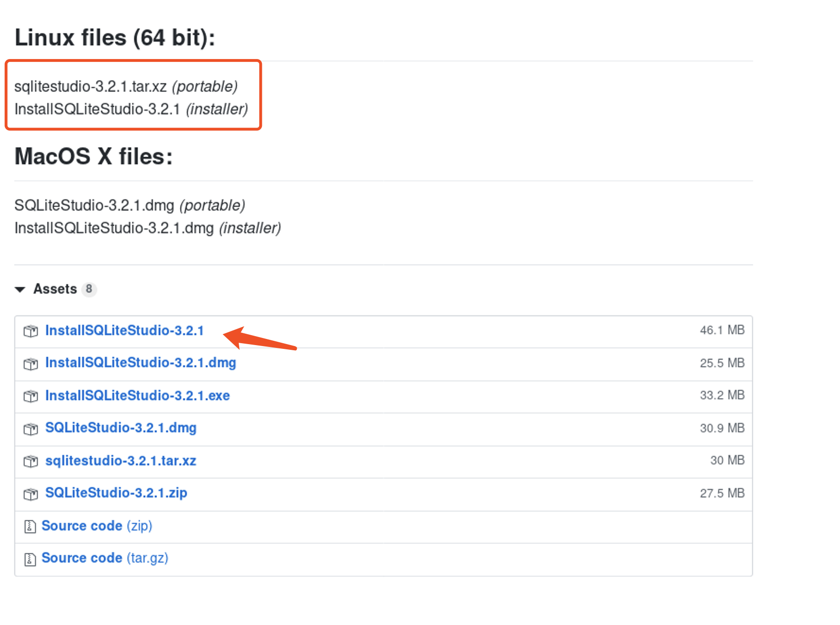
Task: Click zip file icon beside Source code (zip)
Action: pyautogui.click(x=30, y=526)
